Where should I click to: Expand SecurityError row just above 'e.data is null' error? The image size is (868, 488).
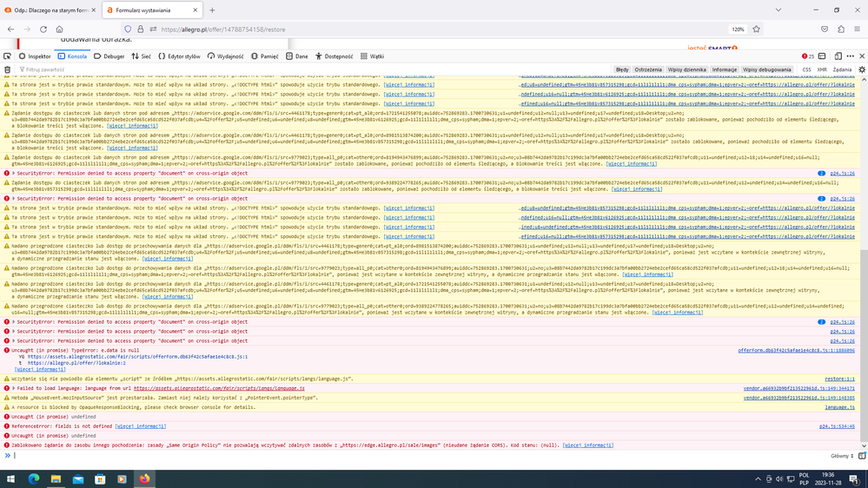click(x=13, y=341)
